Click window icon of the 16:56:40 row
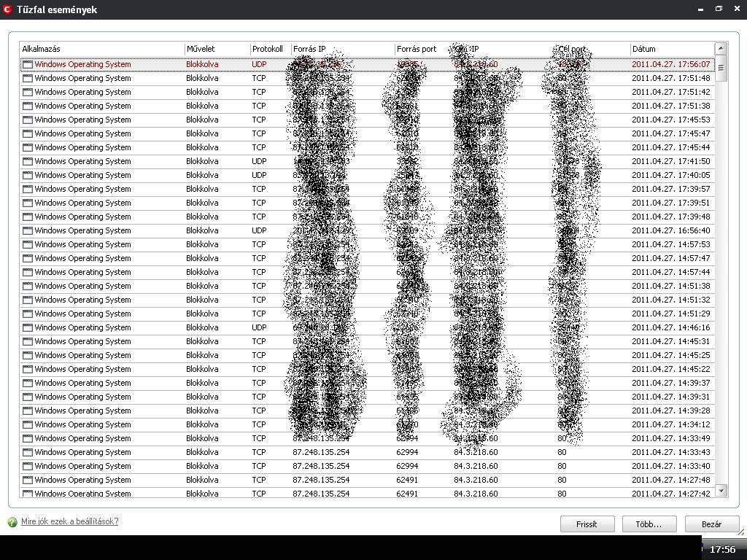Screen dimensions: 747x560 coord(28,230)
